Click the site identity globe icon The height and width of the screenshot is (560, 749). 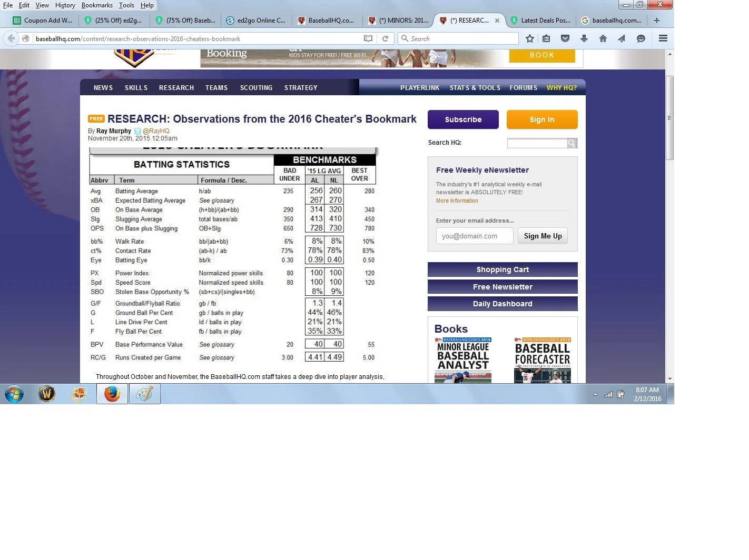point(25,38)
